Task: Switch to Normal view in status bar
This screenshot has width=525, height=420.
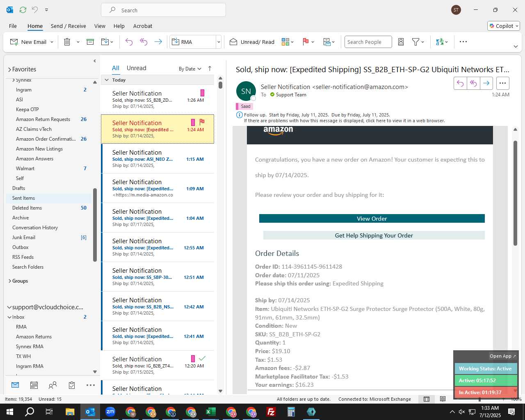Action: click(427, 399)
